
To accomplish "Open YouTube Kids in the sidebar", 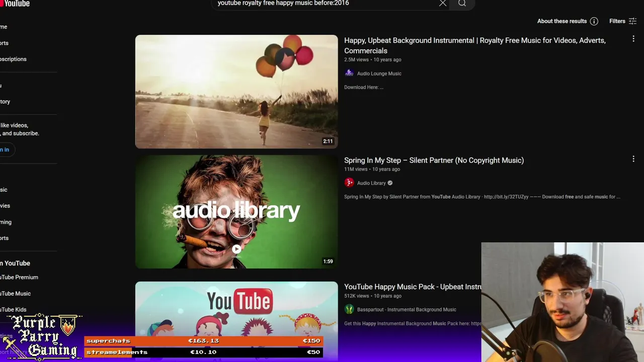I will 13,310.
